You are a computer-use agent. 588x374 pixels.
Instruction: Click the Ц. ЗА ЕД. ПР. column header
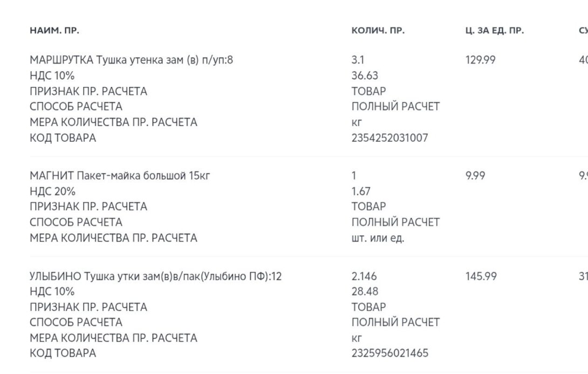coord(494,31)
